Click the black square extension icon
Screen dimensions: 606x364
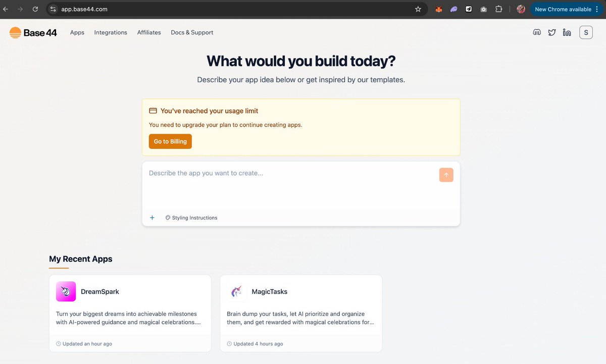click(469, 9)
